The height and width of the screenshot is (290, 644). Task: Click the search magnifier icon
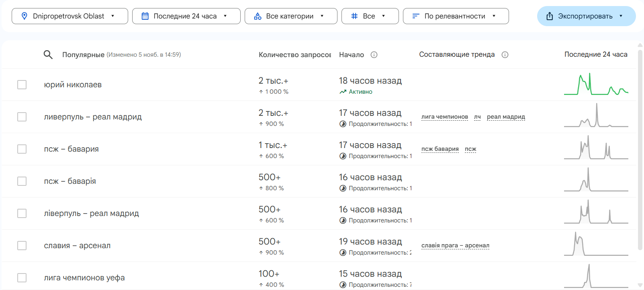click(x=48, y=55)
